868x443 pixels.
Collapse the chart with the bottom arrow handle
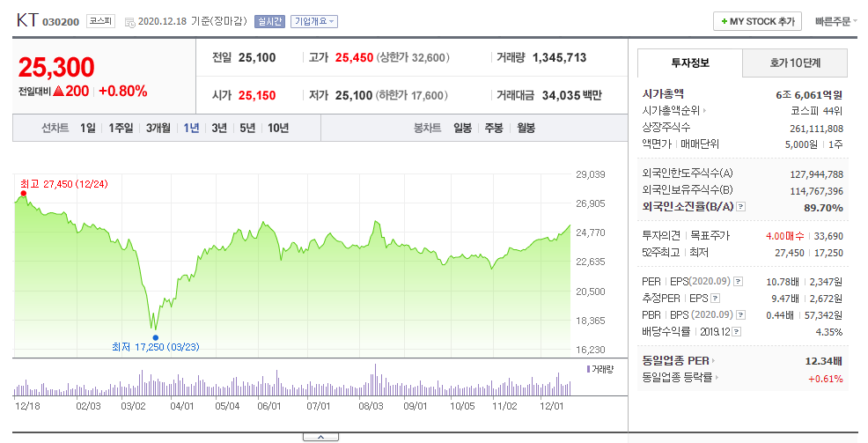click(320, 438)
